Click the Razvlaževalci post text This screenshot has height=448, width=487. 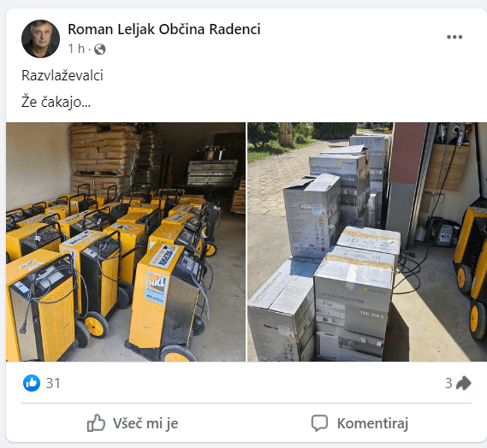(62, 75)
